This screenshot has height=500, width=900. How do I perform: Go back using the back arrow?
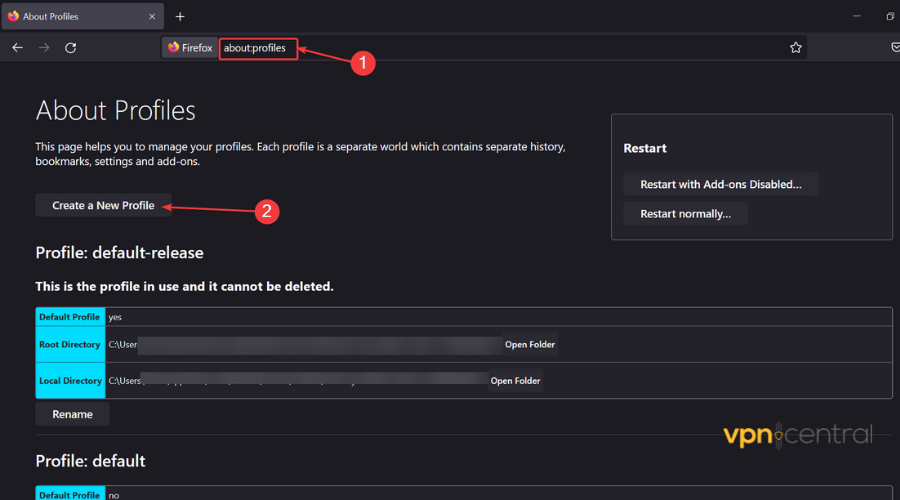pyautogui.click(x=18, y=48)
